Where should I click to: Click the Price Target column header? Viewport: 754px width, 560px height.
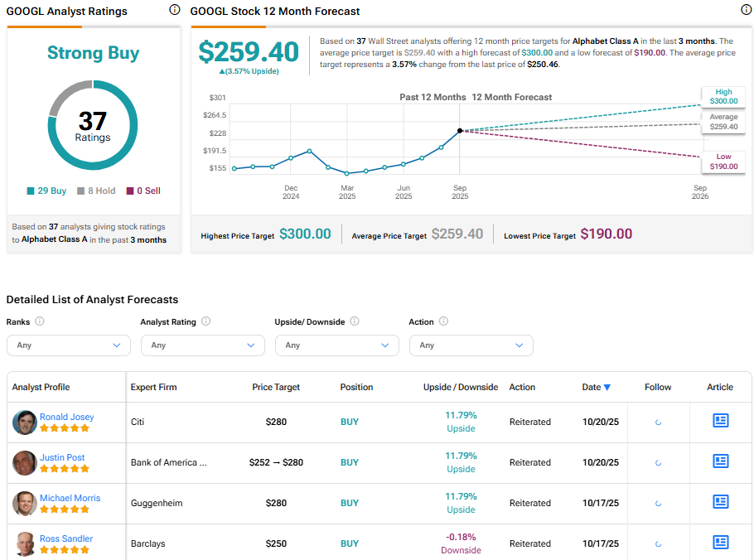point(276,387)
